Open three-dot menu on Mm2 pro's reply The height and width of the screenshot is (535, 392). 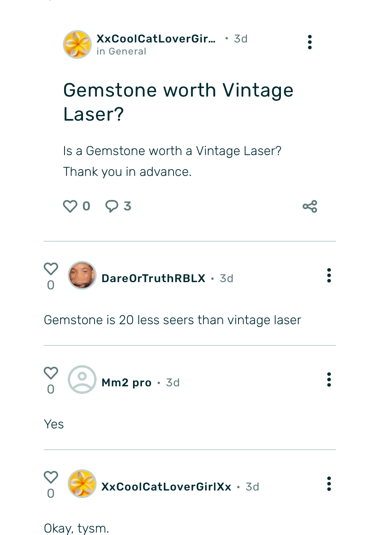[329, 380]
